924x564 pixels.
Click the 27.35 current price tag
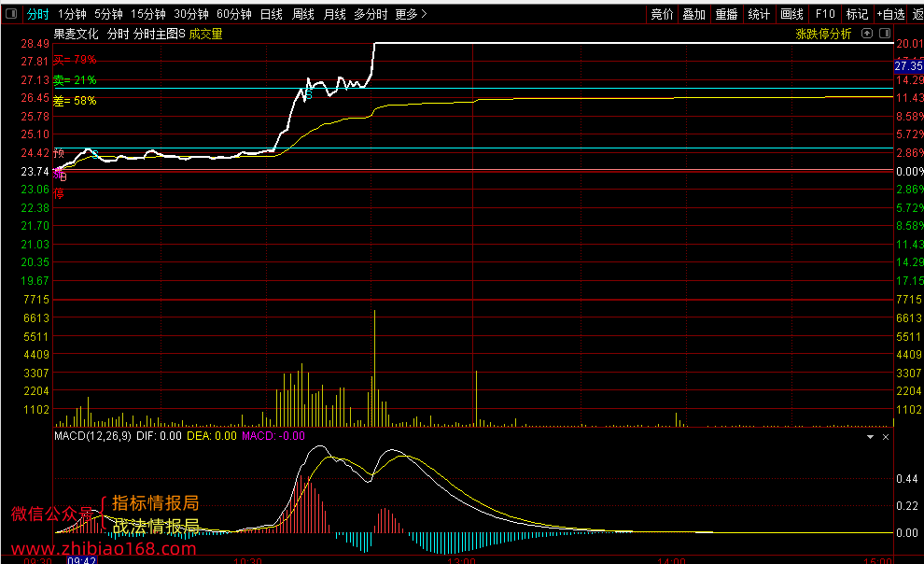(909, 65)
